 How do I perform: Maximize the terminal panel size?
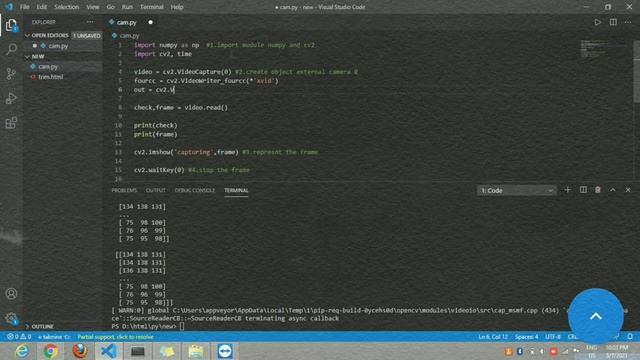[613, 190]
